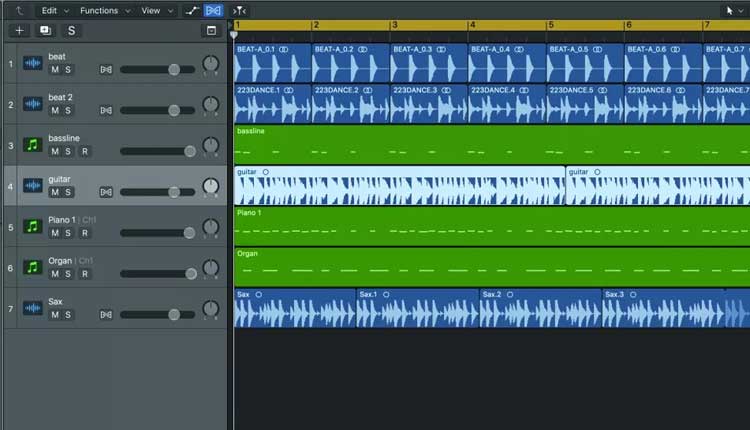750x430 pixels.
Task: Click the green instrument icon of bassline track
Action: coord(33,144)
